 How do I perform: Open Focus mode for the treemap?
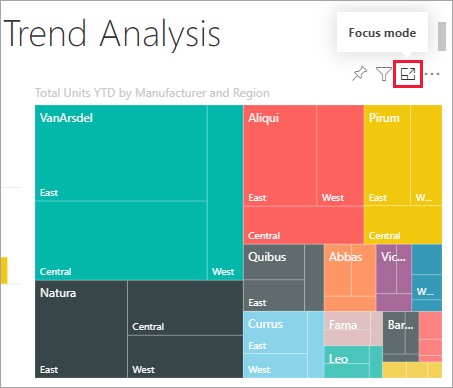[x=408, y=74]
